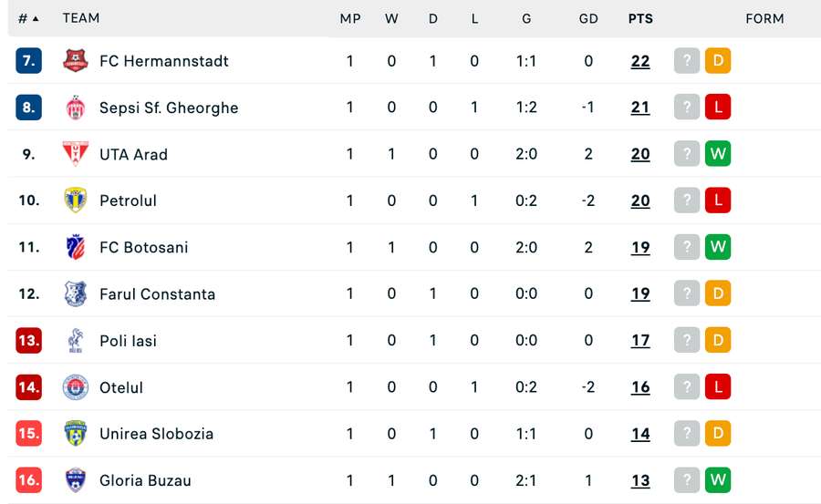Click Petrolul's red L form badge

tap(718, 201)
